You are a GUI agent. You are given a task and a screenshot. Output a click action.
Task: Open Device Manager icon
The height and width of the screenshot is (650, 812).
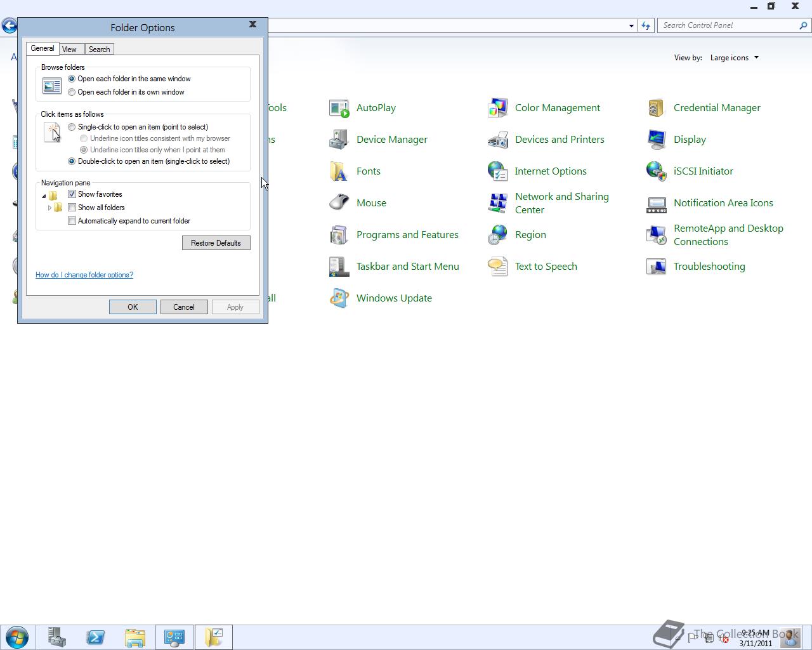[339, 140]
